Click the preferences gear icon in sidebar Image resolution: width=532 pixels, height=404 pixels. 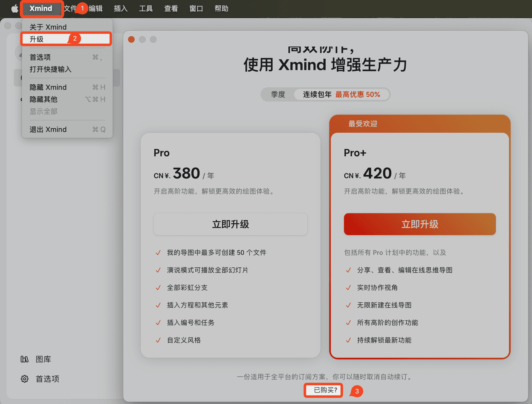tap(25, 379)
